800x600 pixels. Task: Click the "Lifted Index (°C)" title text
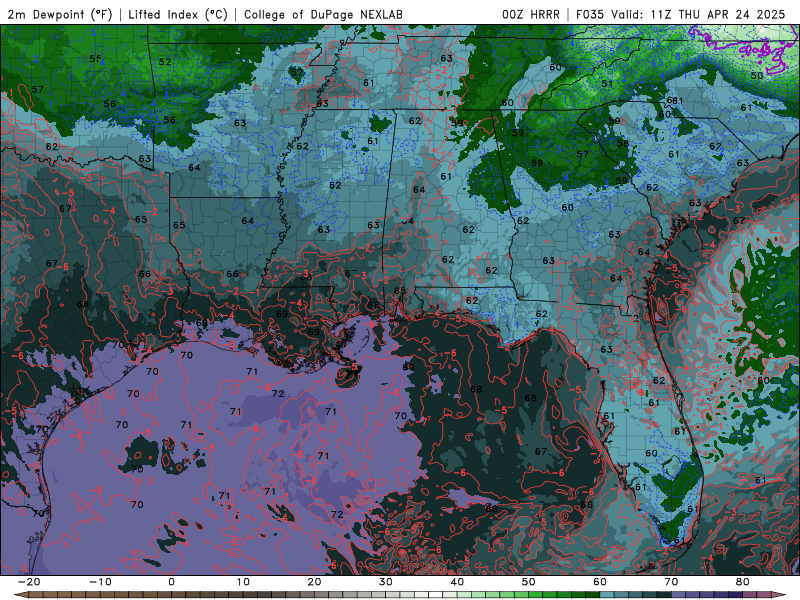(178, 14)
